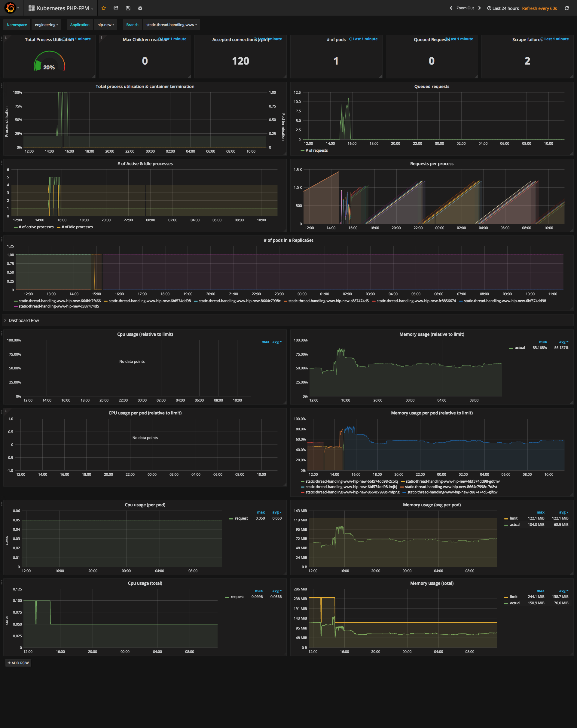577x728 pixels.
Task: Collapse the Dashboard Row header
Action: tap(23, 320)
